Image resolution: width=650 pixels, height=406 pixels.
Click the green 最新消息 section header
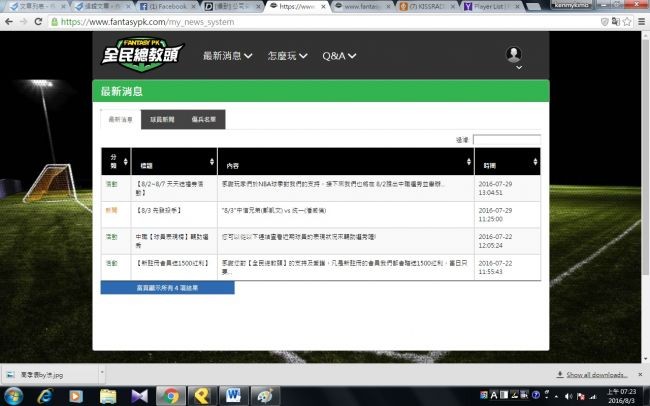pyautogui.click(x=321, y=91)
